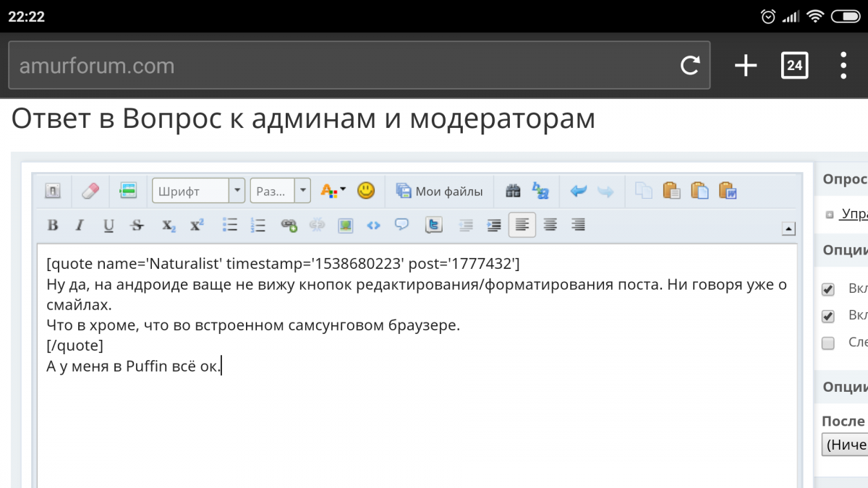Insert a bulleted list
Screen dimensions: 868x488
point(230,226)
